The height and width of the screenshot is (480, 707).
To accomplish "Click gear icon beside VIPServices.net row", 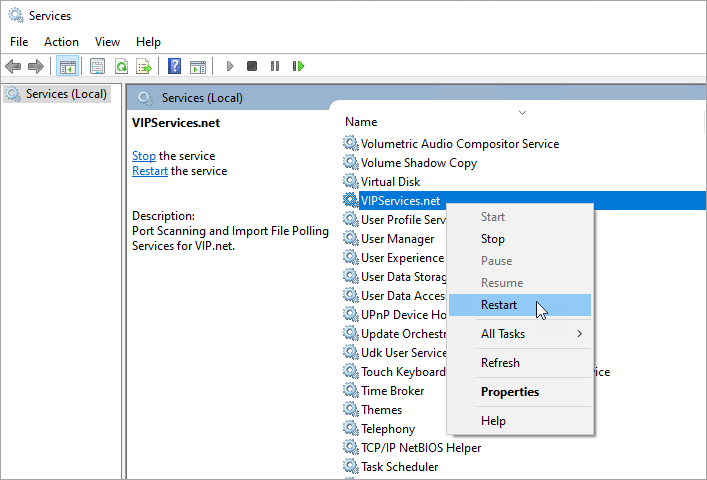I will pyautogui.click(x=350, y=200).
